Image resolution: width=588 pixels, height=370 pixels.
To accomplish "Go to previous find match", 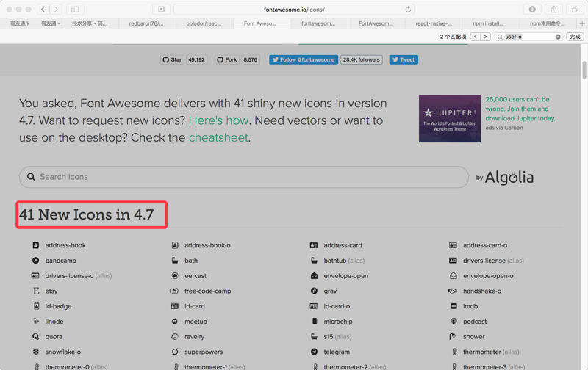I will point(475,37).
